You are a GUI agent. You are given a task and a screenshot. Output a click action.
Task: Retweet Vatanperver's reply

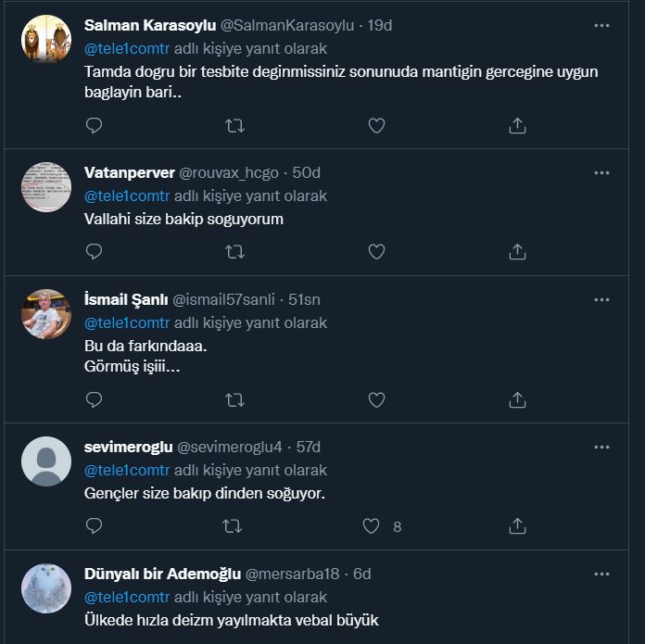[234, 251]
